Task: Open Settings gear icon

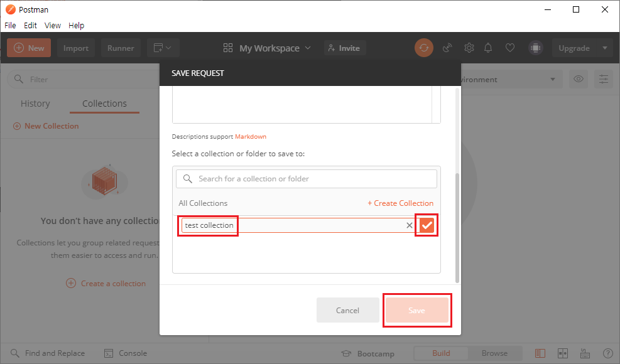Action: click(469, 48)
